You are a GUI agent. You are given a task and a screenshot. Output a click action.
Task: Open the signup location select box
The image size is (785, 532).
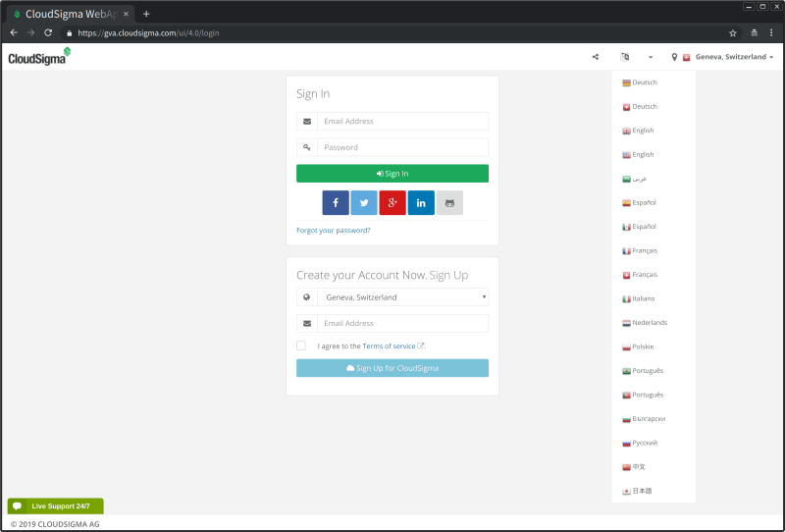402,297
